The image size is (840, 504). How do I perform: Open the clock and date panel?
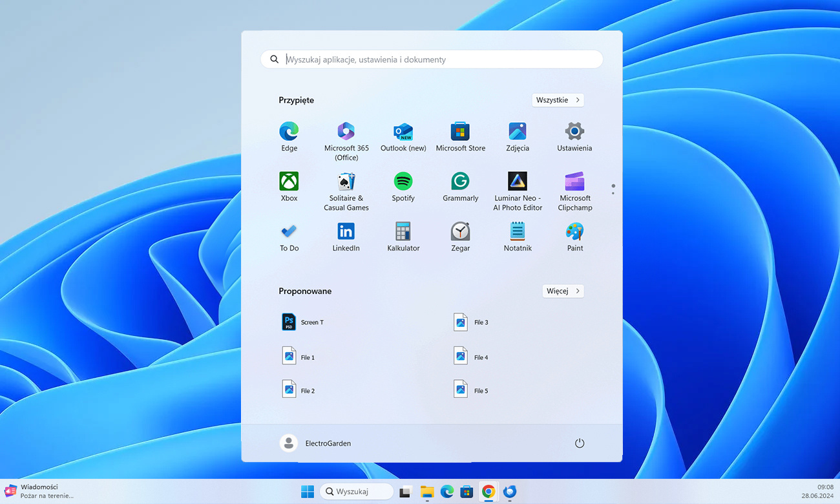click(x=817, y=491)
